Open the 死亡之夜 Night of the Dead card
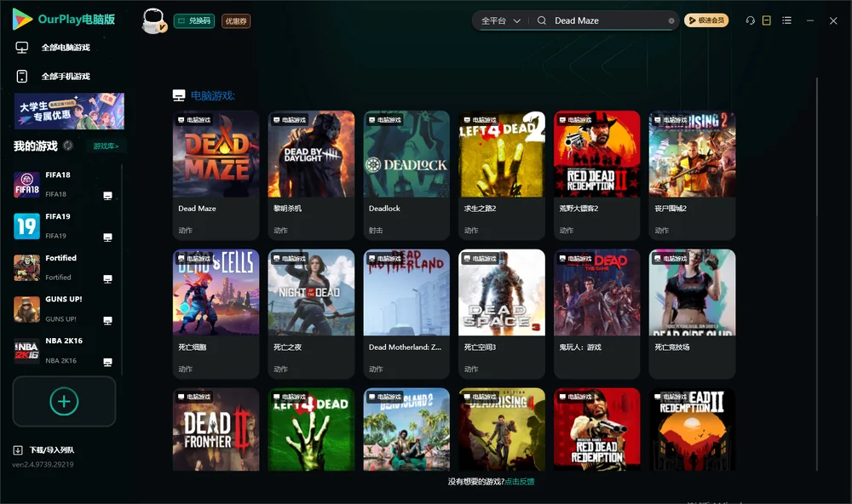Image resolution: width=852 pixels, height=504 pixels. tap(311, 314)
